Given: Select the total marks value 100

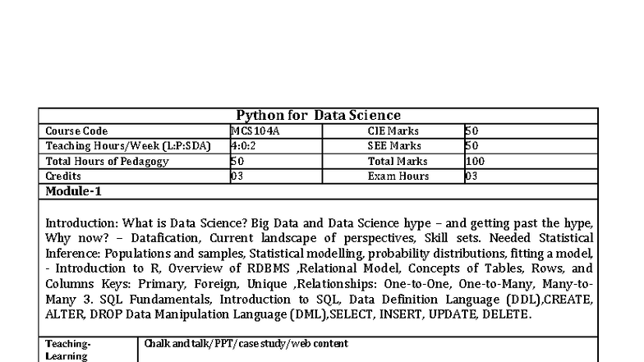Looking at the screenshot, I should (x=475, y=162).
